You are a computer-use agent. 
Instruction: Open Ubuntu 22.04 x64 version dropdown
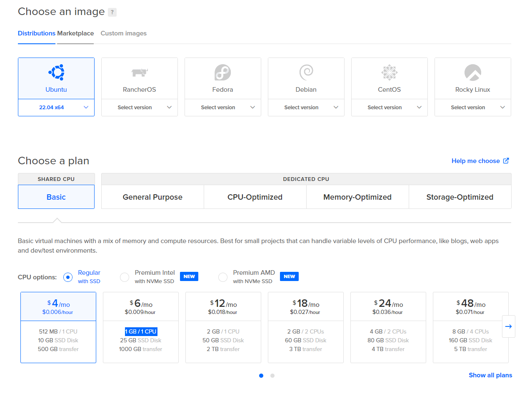point(56,108)
